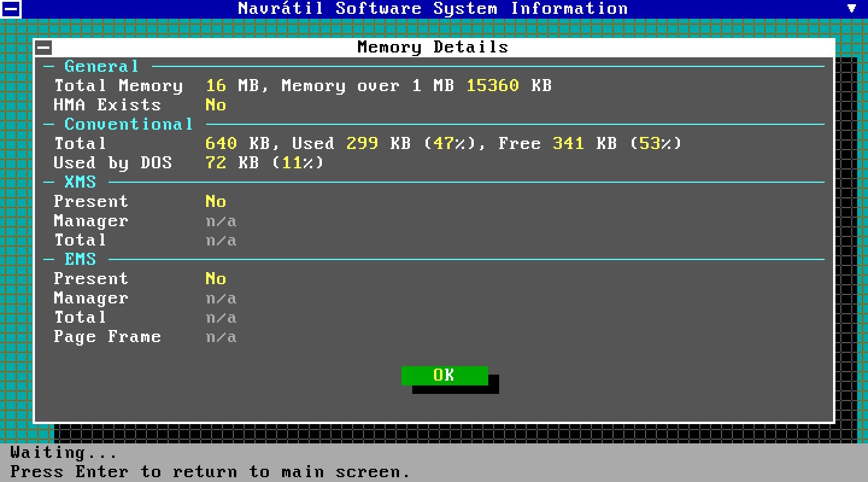Click the HMA Exists label
This screenshot has height=482, width=868.
[108, 105]
